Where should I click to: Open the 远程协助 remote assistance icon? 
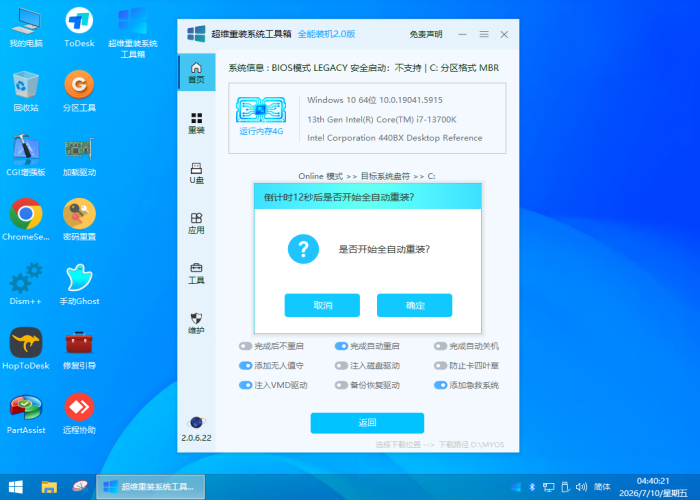point(79,413)
